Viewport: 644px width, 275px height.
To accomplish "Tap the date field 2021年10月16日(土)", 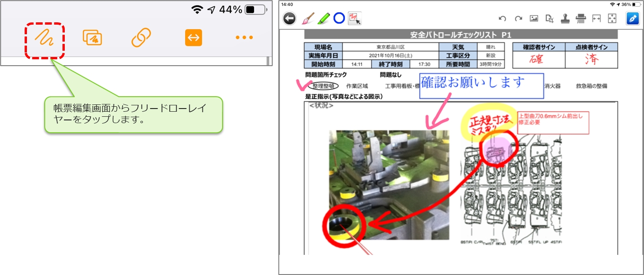I will 390,56.
